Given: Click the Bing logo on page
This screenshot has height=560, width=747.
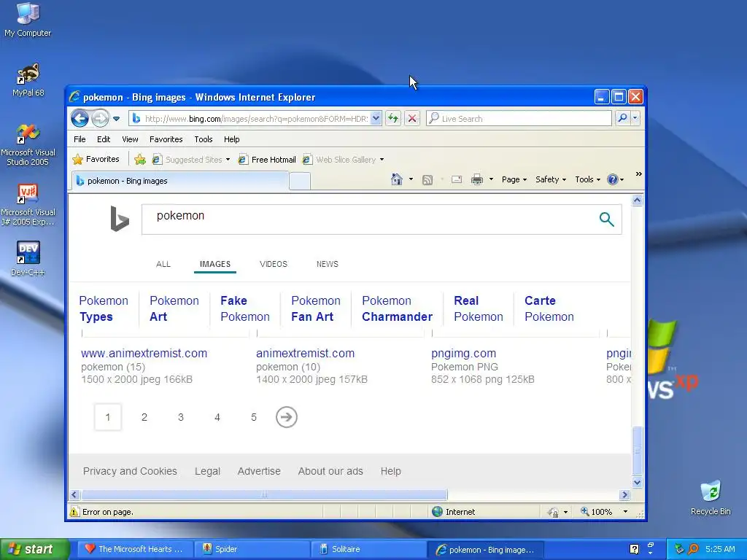Looking at the screenshot, I should 119,219.
